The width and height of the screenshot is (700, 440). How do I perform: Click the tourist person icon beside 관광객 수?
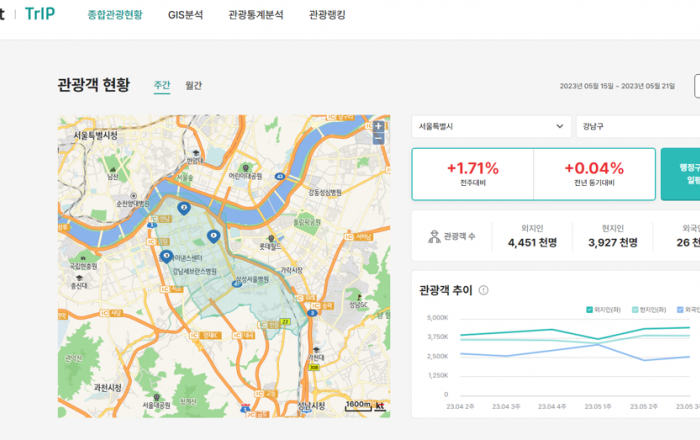coord(433,237)
